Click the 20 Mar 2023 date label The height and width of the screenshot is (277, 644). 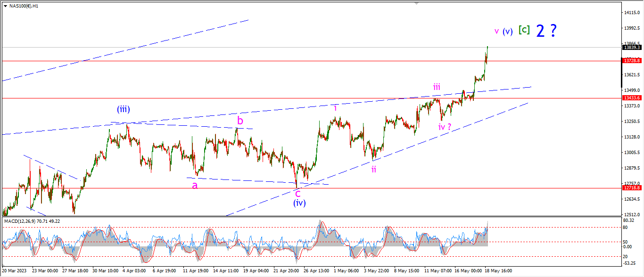click(15, 271)
